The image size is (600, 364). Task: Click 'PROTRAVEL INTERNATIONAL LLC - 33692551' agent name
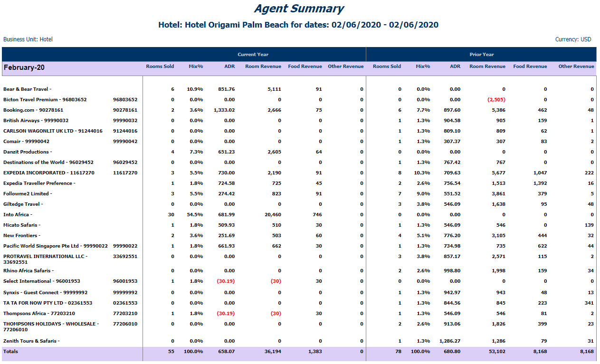46,259
